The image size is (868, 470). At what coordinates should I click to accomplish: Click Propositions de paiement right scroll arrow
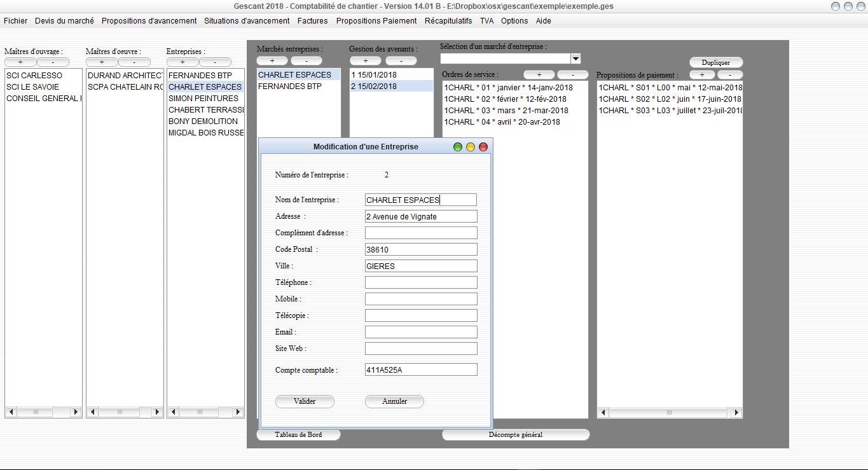pyautogui.click(x=736, y=413)
